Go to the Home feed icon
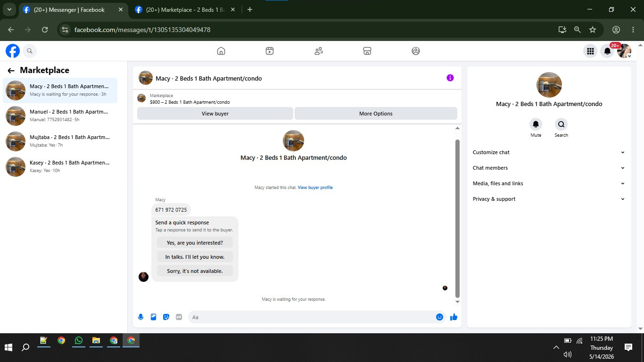The height and width of the screenshot is (362, 644). (221, 51)
